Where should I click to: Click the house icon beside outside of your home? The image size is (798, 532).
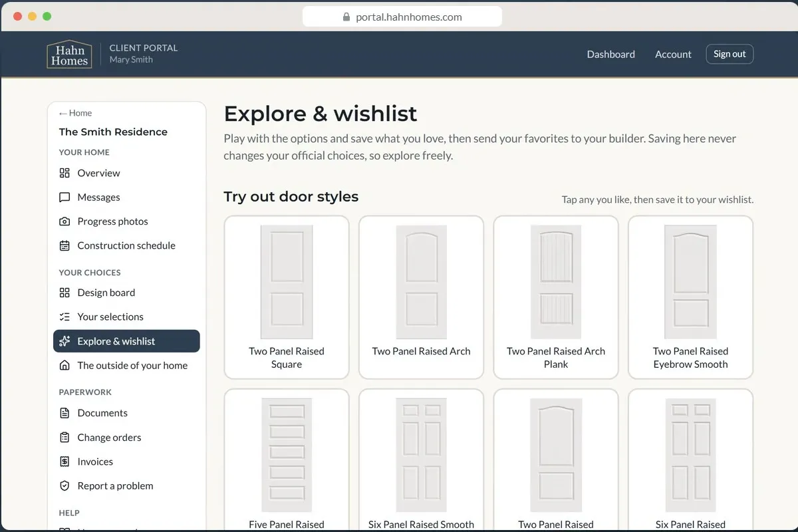[x=65, y=365]
